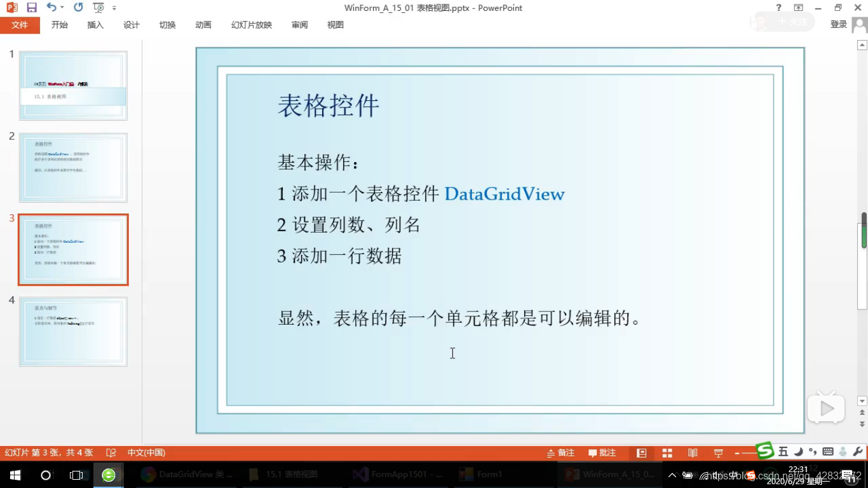Click the Help question mark icon
This screenshot has width=868, height=488.
tap(779, 8)
